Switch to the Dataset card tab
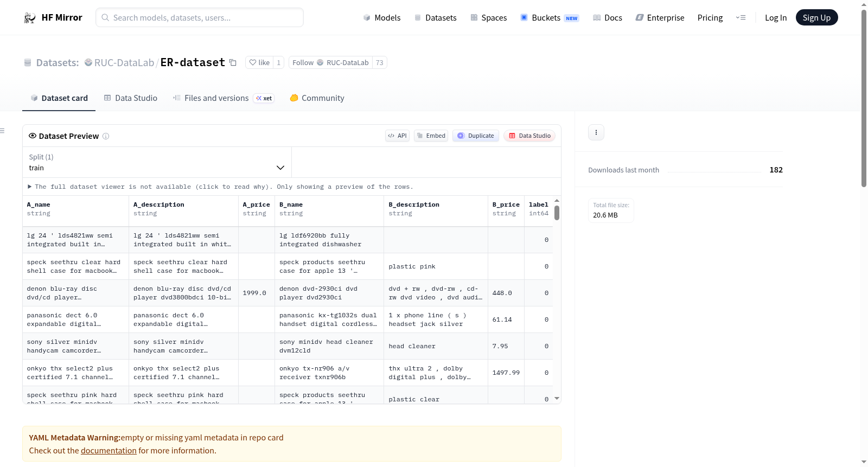This screenshot has width=868, height=467. (59, 98)
